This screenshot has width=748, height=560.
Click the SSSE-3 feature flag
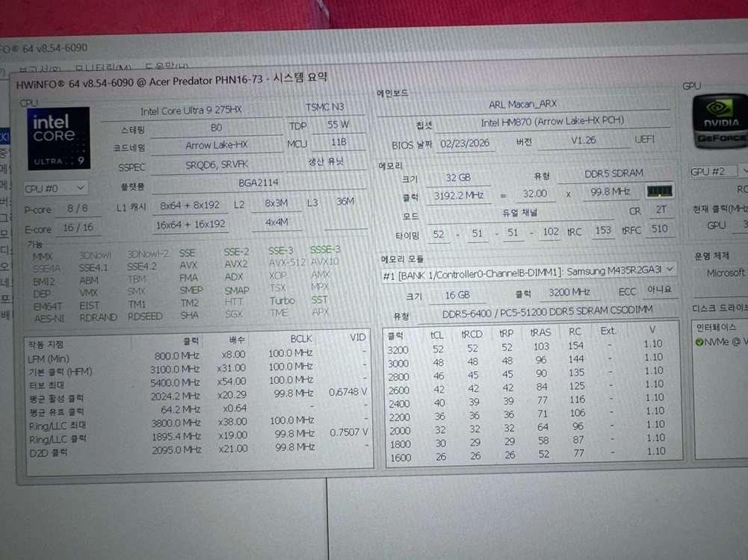point(325,249)
